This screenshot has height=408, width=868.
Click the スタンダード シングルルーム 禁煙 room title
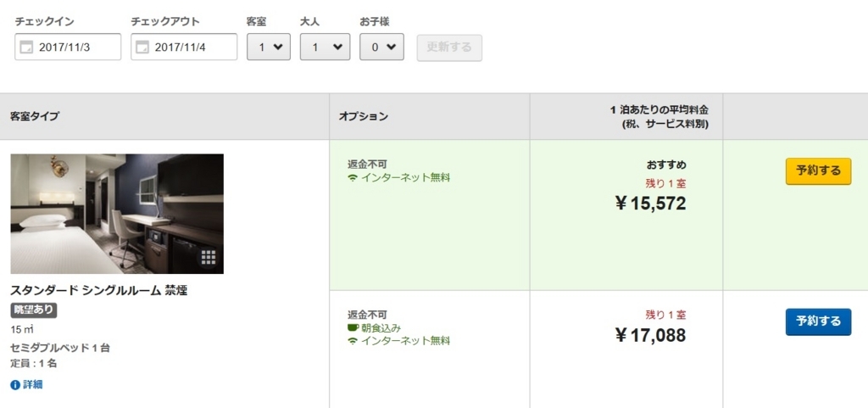[98, 291]
